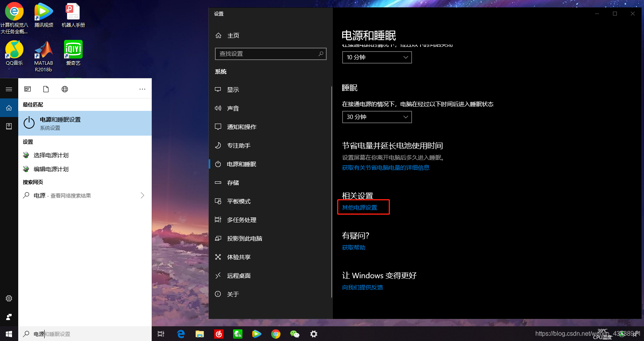Click the magnifier icon in 查找设置 box
This screenshot has width=644, height=341.
click(321, 54)
